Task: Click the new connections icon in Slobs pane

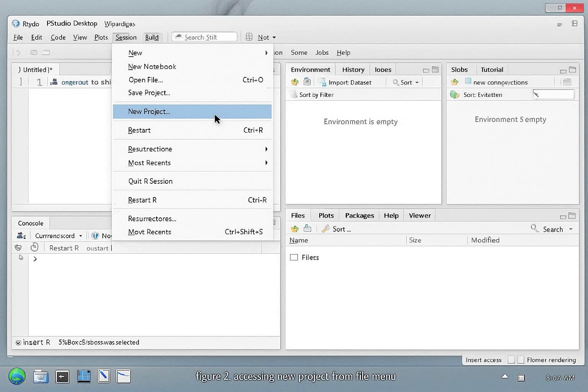Action: pos(468,82)
